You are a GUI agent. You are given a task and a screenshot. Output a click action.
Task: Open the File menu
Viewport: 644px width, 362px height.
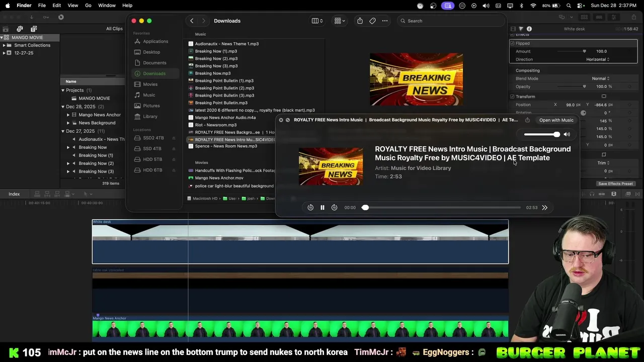(42, 6)
